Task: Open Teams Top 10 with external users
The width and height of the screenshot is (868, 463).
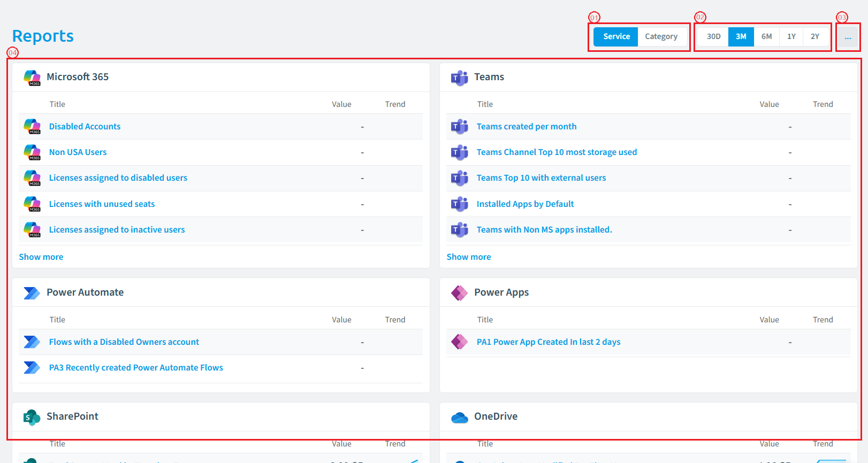Action: pos(541,178)
